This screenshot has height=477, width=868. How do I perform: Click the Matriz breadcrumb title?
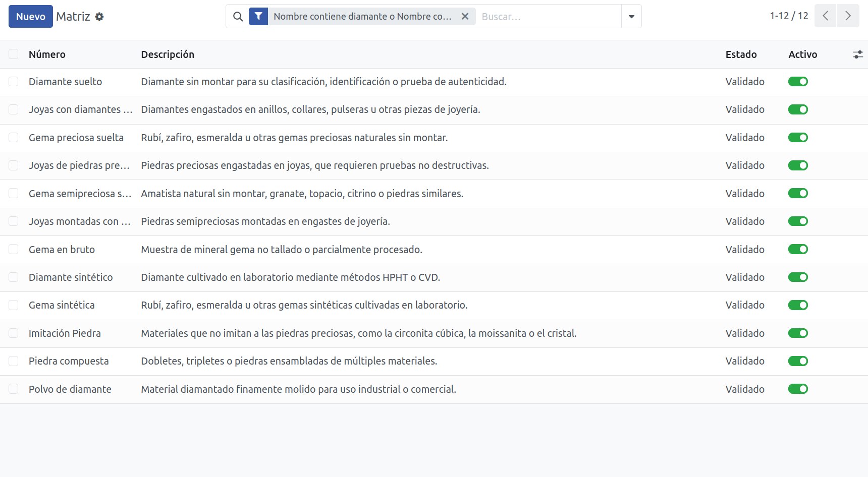pyautogui.click(x=73, y=17)
